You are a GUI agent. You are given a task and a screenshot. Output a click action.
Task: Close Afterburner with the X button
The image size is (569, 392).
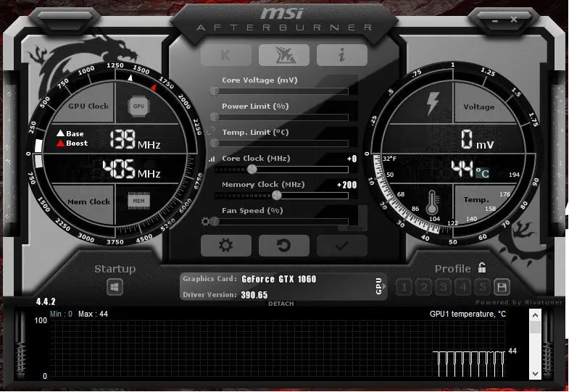pos(514,20)
